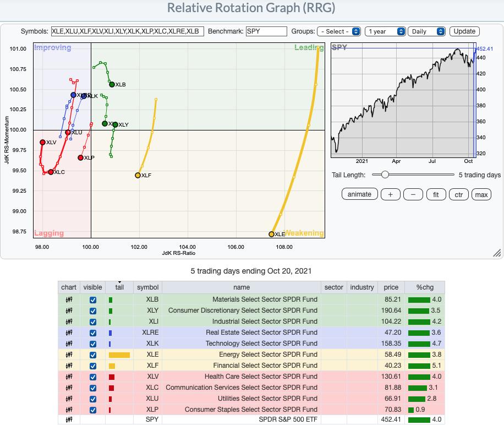Open the chart icon in the XLI row
This screenshot has height=425, width=504.
[x=69, y=322]
